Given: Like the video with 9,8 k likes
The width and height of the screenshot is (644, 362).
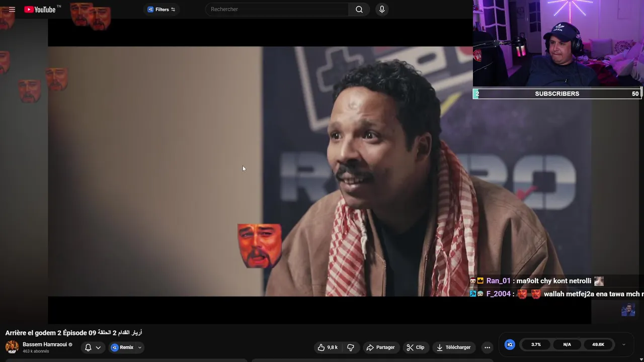Looking at the screenshot, I should coord(328,347).
